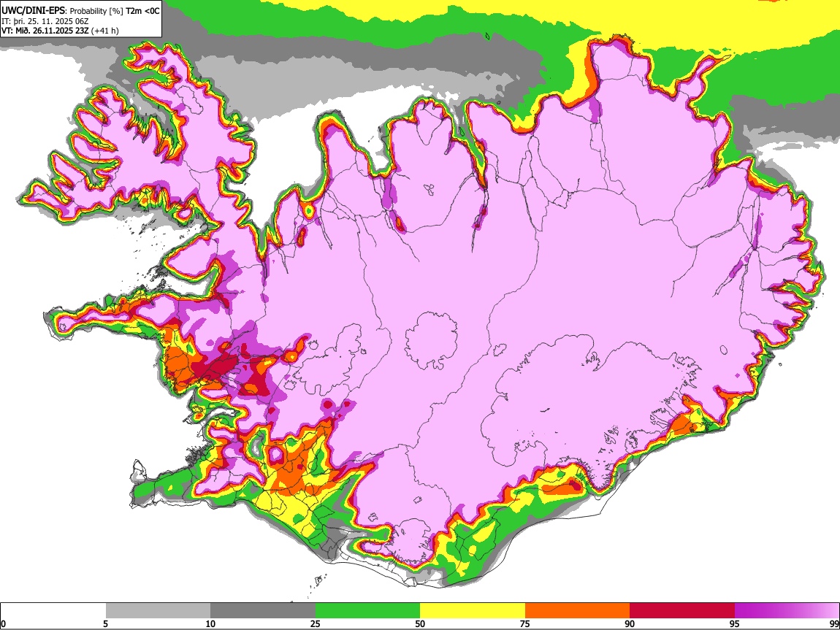Click the green 25–50 legend segment
Screen dimensions: 840x630
367,611
